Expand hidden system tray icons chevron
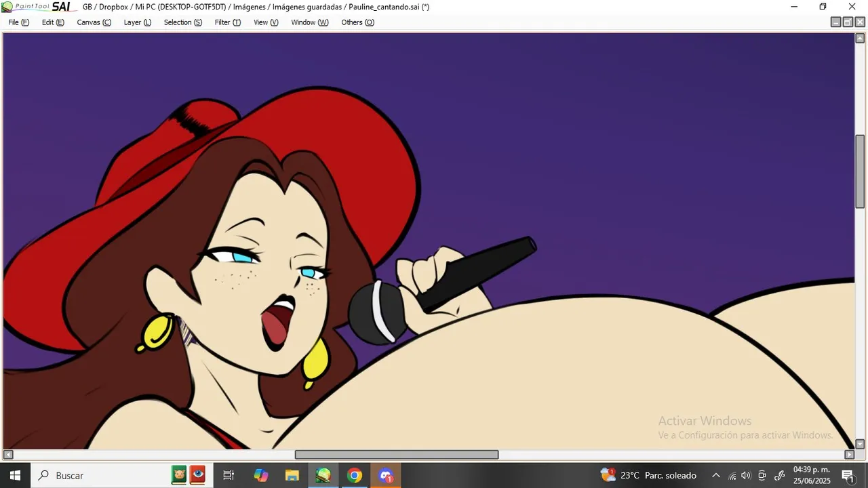868x488 pixels. [x=715, y=475]
